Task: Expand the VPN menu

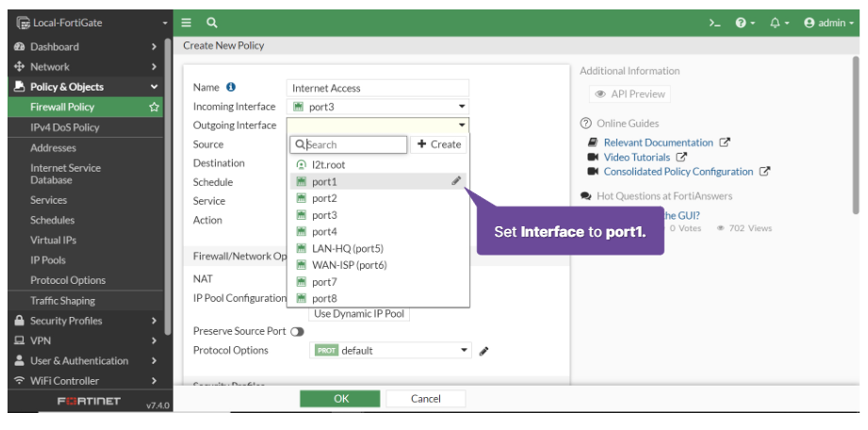Action: point(86,340)
